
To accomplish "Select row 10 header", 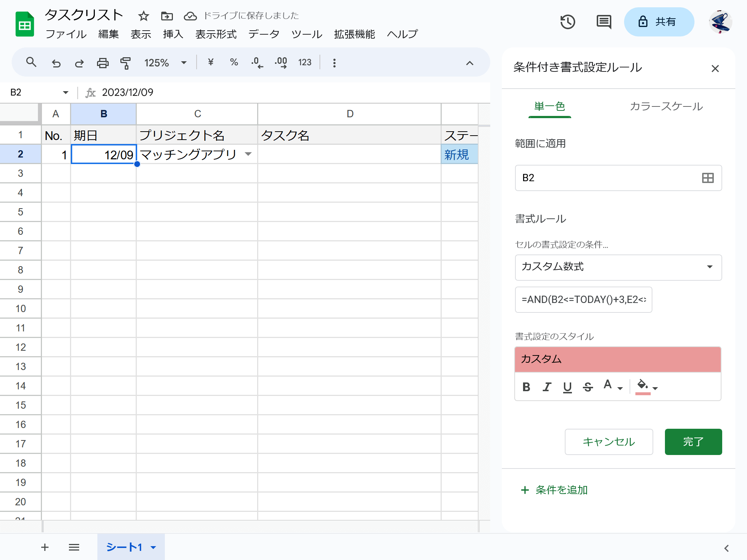I will point(20,309).
